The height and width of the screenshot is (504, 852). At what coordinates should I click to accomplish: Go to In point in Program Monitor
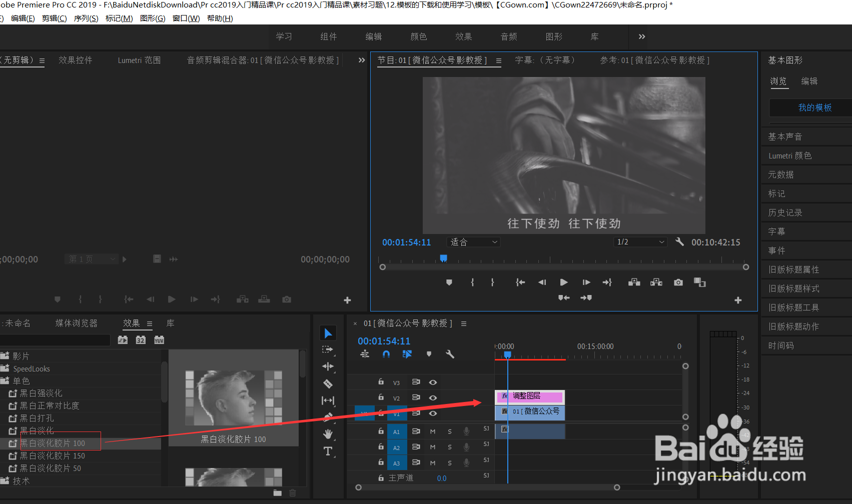tap(520, 282)
